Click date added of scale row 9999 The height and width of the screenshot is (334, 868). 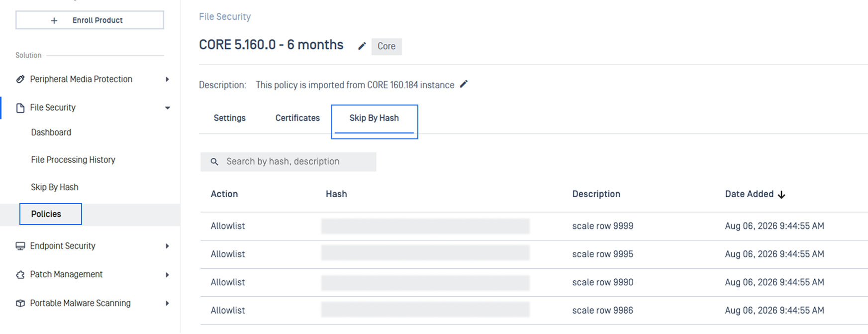click(x=774, y=226)
